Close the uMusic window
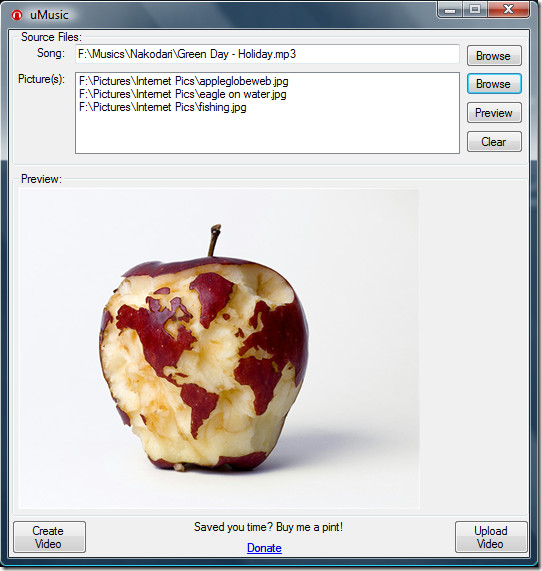542x571 pixels. (508, 9)
